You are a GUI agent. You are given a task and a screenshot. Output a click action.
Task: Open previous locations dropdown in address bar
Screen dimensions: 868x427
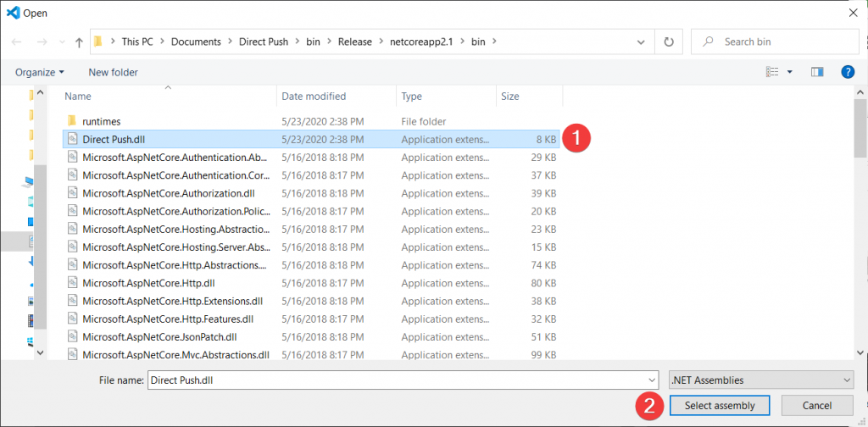click(641, 42)
